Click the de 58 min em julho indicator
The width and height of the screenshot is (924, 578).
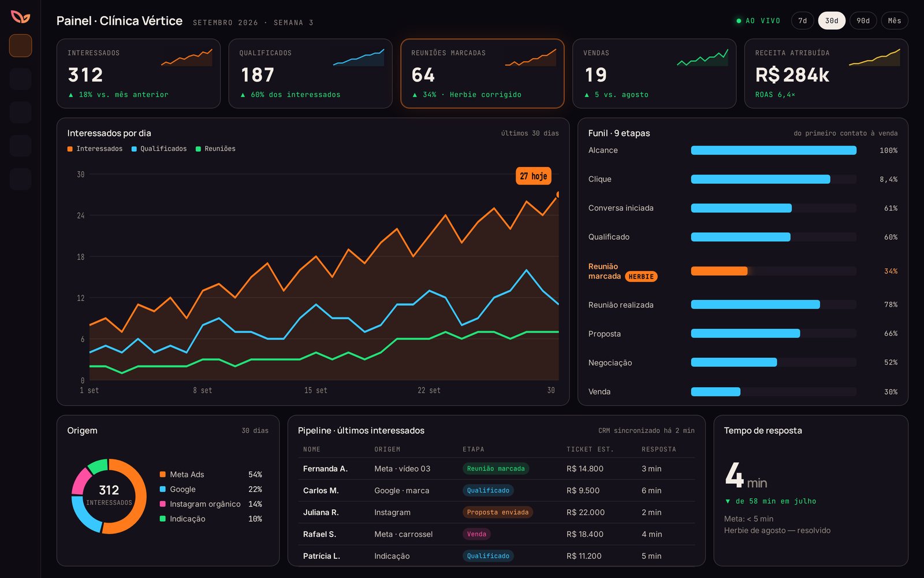(770, 501)
